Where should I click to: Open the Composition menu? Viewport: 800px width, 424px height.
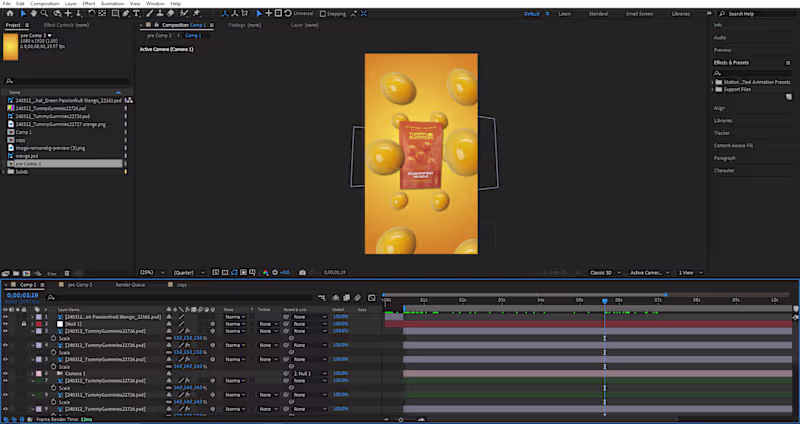click(44, 4)
